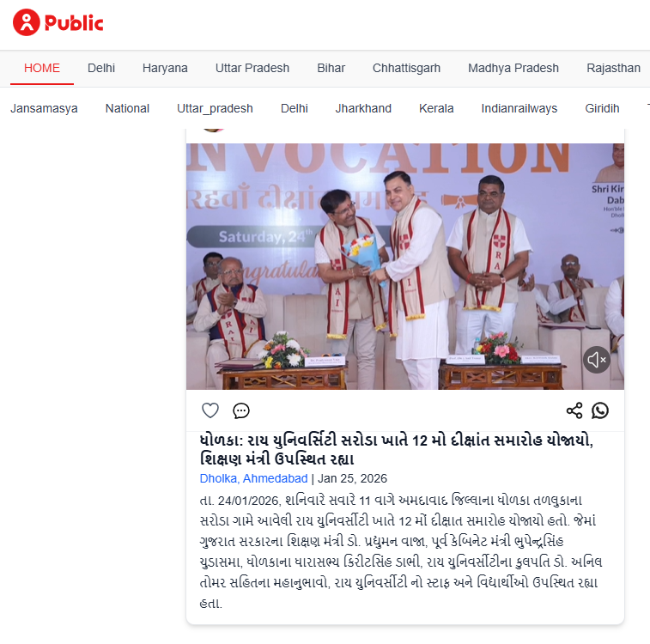This screenshot has width=650, height=644.
Task: Select Madhya Pradesh tab
Action: point(513,68)
